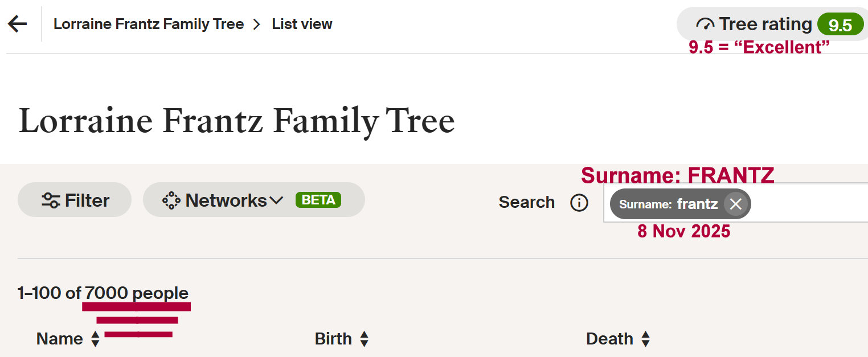Click the 7000 people count text

point(137,293)
